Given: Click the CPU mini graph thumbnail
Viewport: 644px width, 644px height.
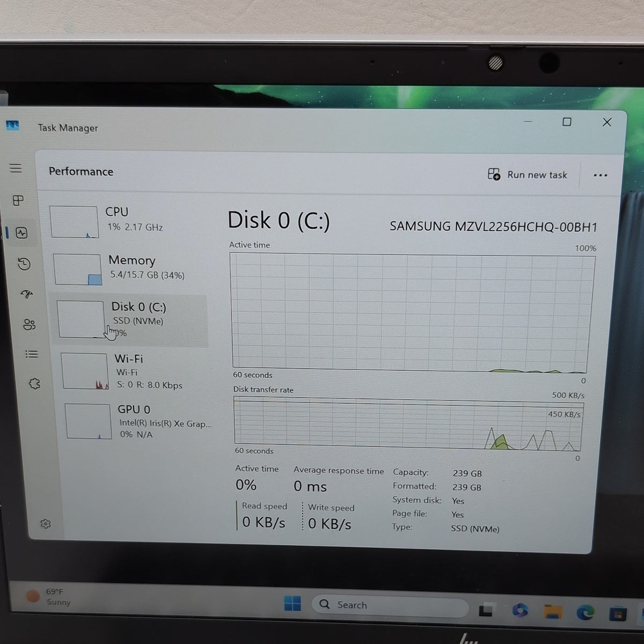Looking at the screenshot, I should [x=75, y=222].
